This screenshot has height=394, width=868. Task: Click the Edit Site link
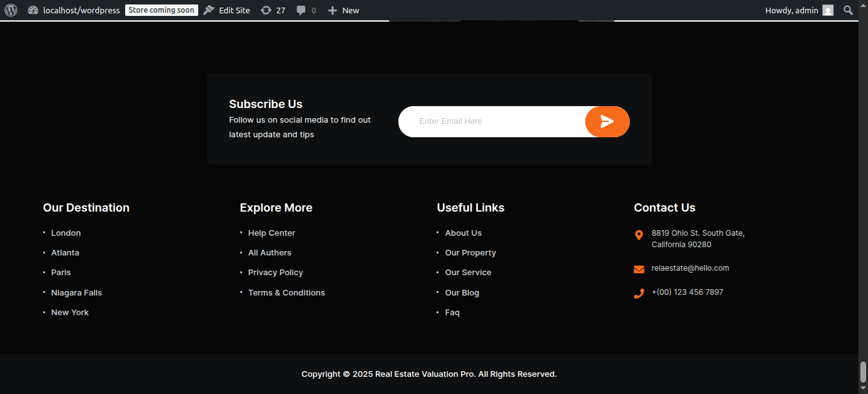227,10
